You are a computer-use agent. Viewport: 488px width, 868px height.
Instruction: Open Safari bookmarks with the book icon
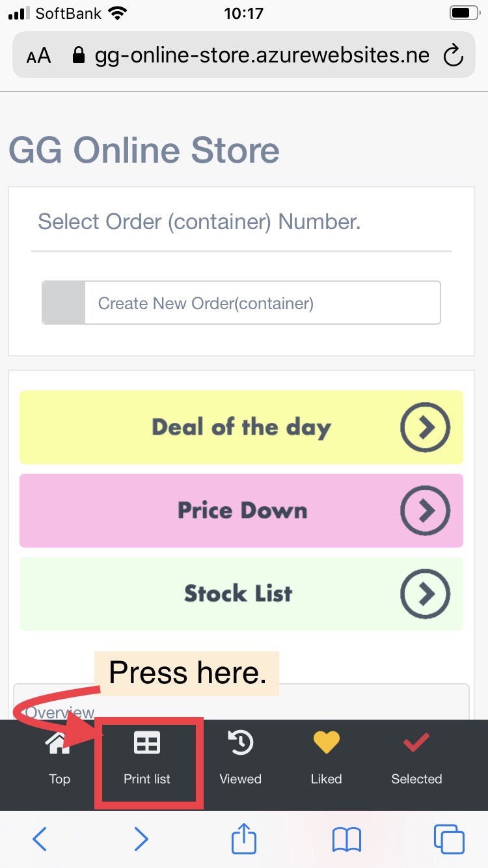click(x=347, y=839)
